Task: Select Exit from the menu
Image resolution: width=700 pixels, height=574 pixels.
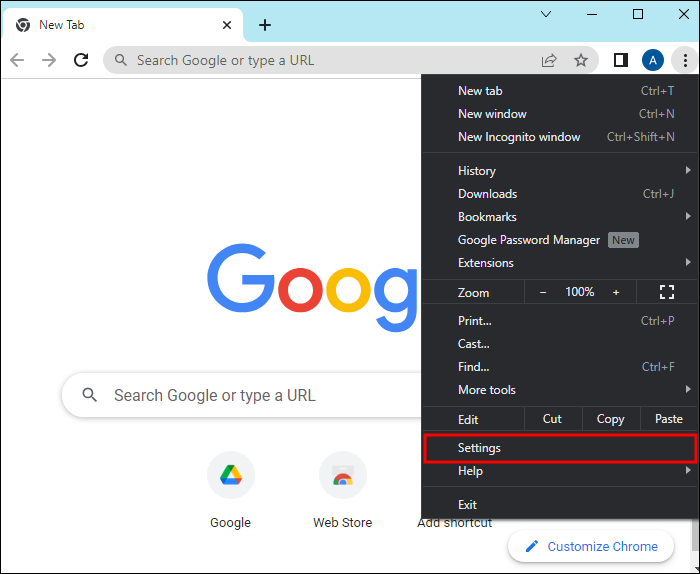Action: coord(560,504)
